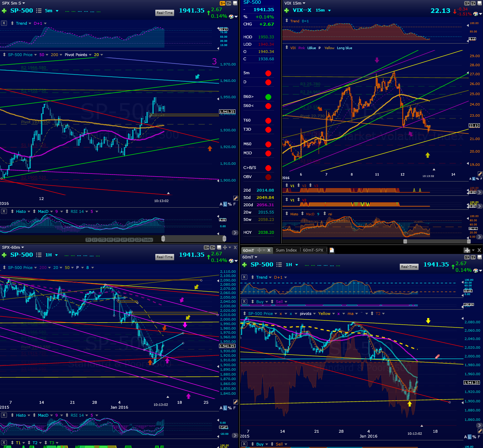The width and height of the screenshot is (483, 448).
Task: Open the color palette icon in the SPX 5m chart
Action: [231, 16]
